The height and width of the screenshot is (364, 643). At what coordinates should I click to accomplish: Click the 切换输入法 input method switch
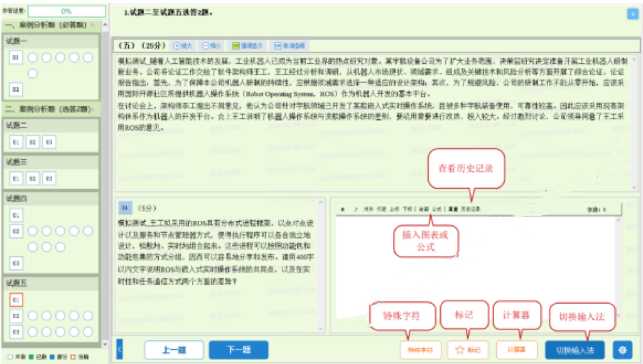pos(575,351)
